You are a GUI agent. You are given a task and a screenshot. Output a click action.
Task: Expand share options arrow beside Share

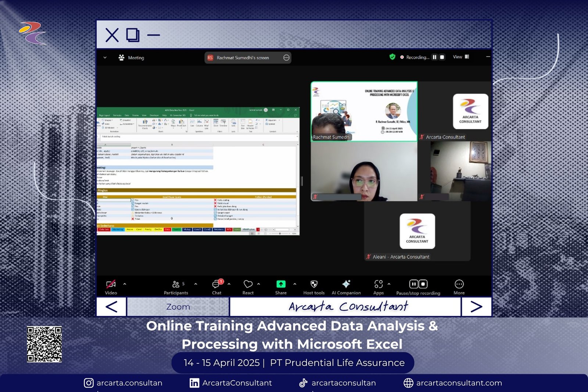tap(295, 284)
